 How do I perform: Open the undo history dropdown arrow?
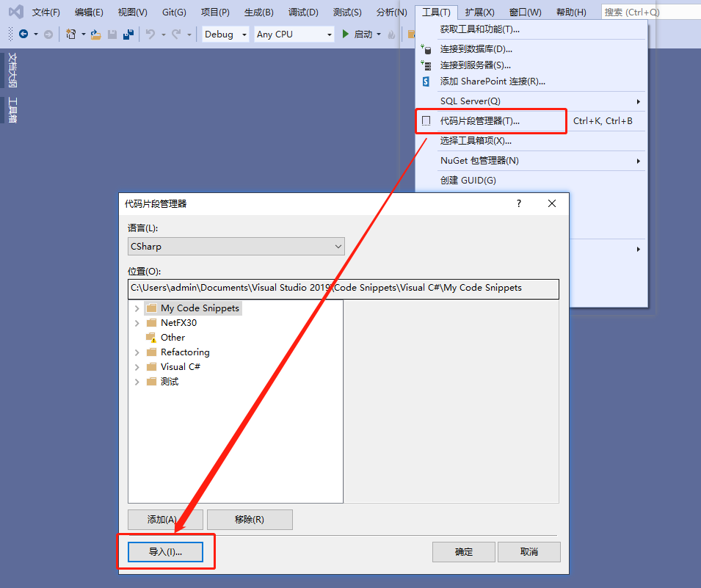coord(163,34)
